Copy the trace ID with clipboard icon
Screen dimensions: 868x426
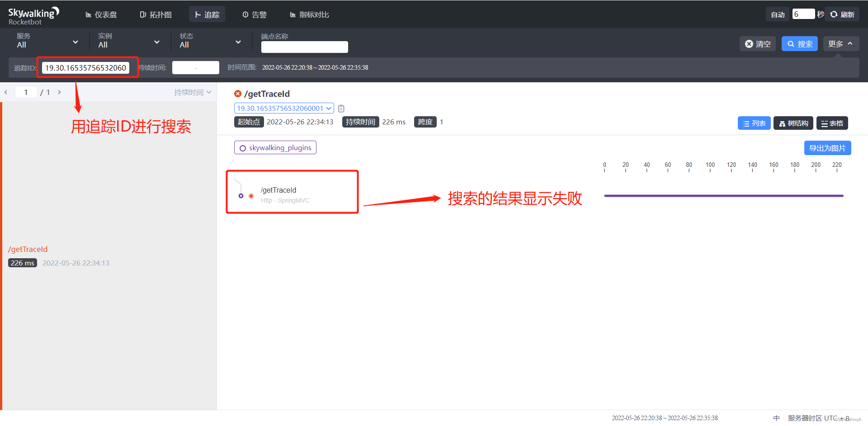tap(341, 109)
